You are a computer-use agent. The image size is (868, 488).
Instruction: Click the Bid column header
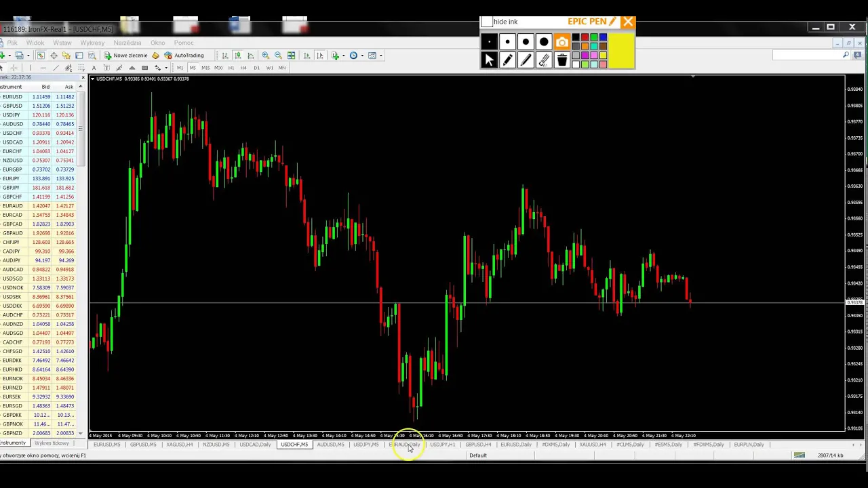click(x=45, y=87)
